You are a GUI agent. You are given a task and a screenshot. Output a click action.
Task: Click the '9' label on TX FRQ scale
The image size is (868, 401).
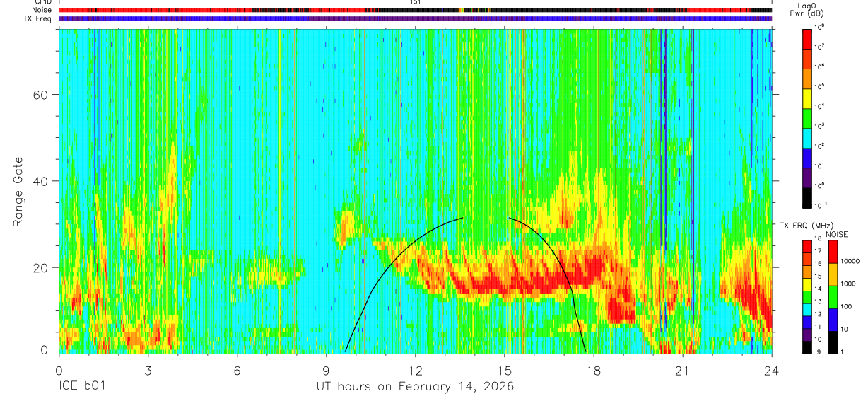(x=817, y=352)
